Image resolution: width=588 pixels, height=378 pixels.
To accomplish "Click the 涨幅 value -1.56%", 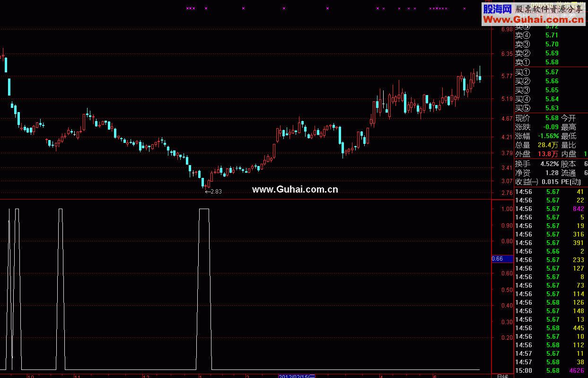I will [x=548, y=136].
